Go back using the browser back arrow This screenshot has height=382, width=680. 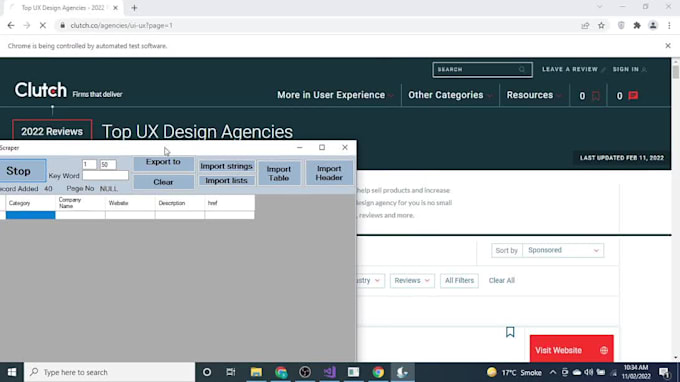tap(11, 26)
